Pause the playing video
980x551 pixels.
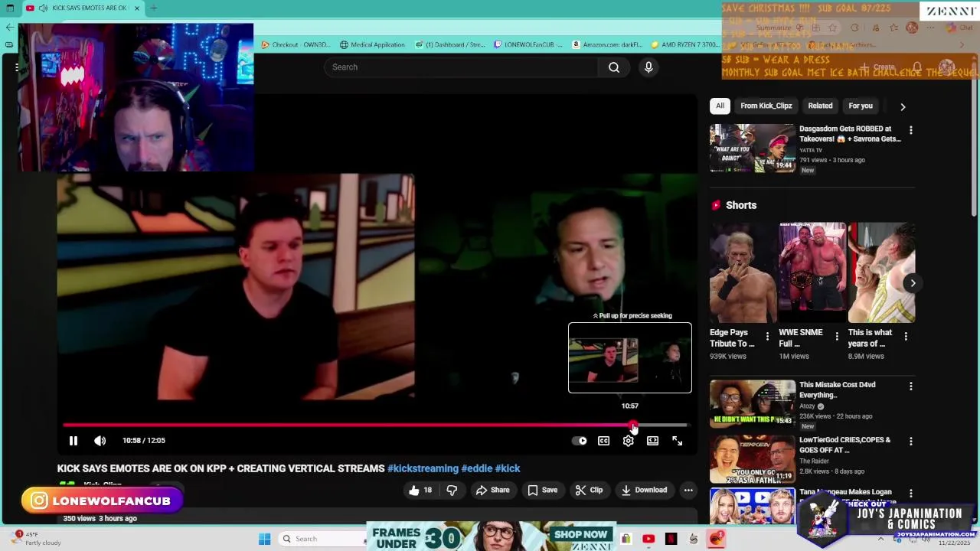tap(73, 441)
